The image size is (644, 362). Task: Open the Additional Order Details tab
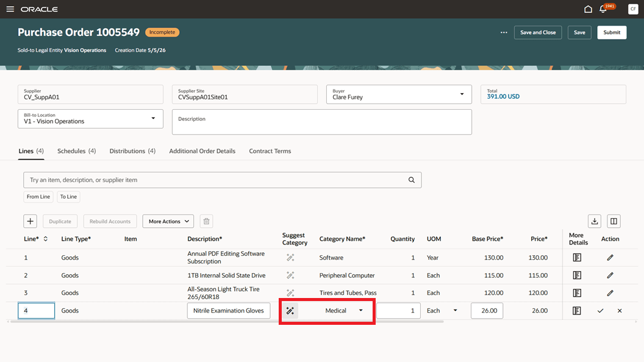click(x=202, y=151)
